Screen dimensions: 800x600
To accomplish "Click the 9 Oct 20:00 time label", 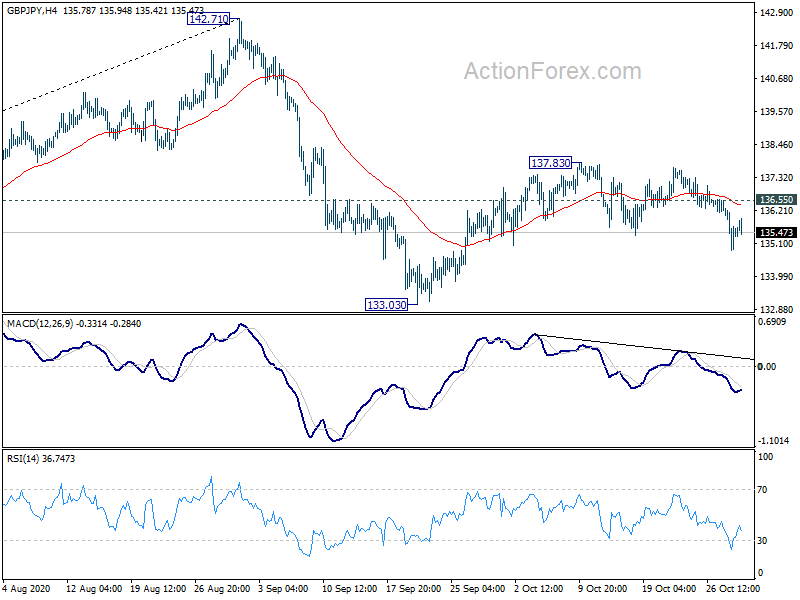I will coord(602,588).
